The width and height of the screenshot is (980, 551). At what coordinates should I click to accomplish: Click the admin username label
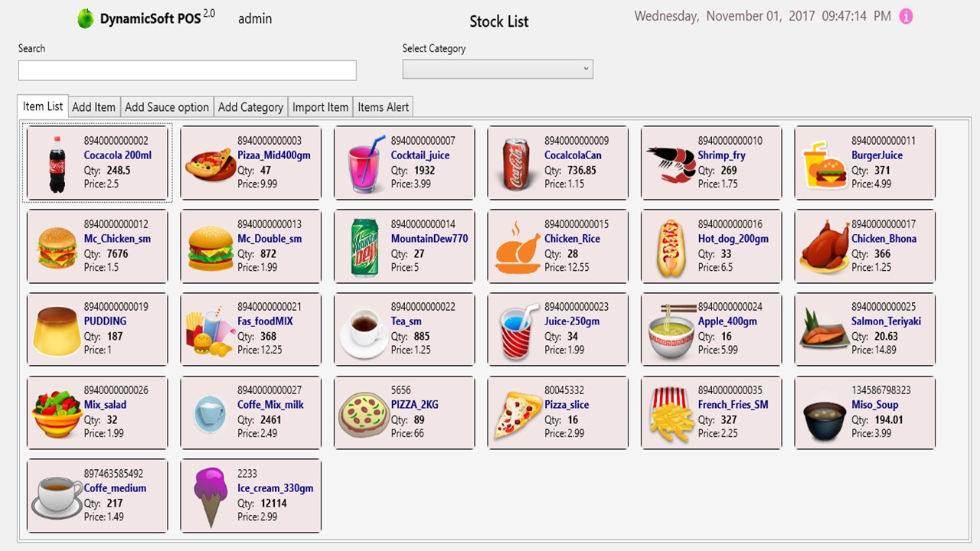[x=254, y=18]
